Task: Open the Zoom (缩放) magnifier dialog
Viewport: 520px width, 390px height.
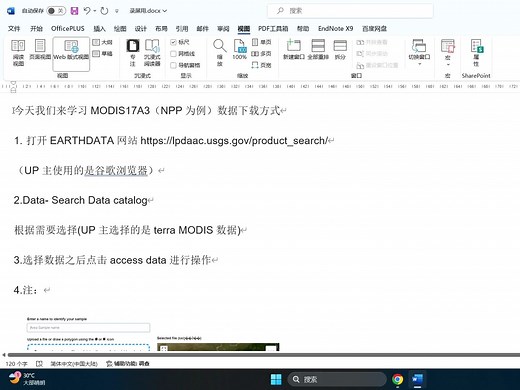Action: tap(220, 53)
